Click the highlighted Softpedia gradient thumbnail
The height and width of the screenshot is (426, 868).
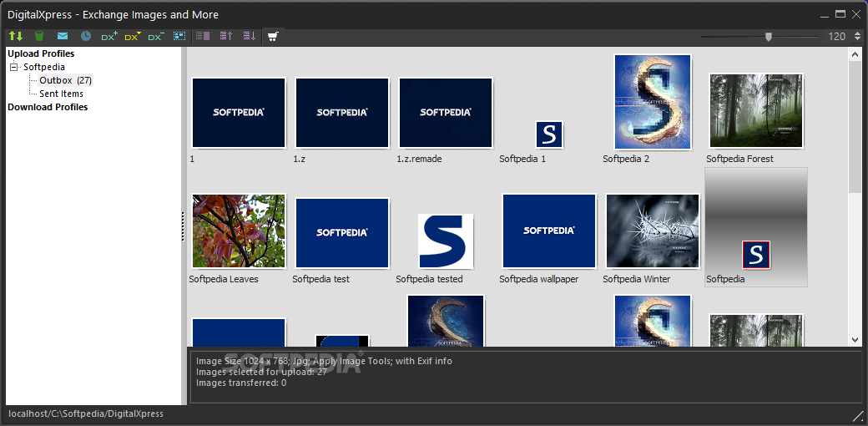[x=756, y=227]
